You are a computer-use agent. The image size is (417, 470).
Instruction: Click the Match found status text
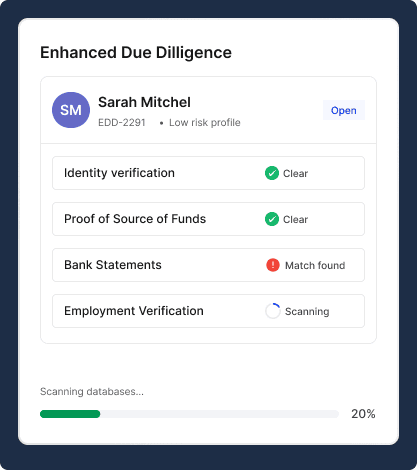(315, 265)
